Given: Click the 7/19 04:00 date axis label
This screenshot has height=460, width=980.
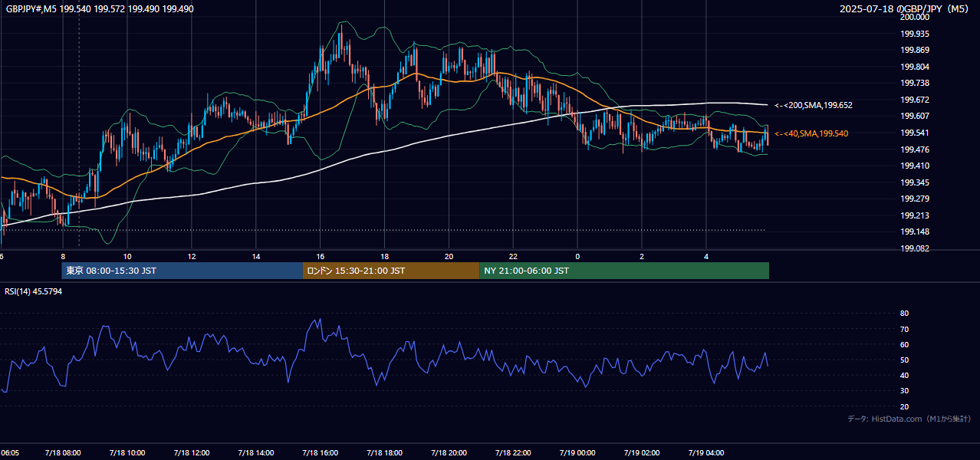Looking at the screenshot, I should coord(707,452).
